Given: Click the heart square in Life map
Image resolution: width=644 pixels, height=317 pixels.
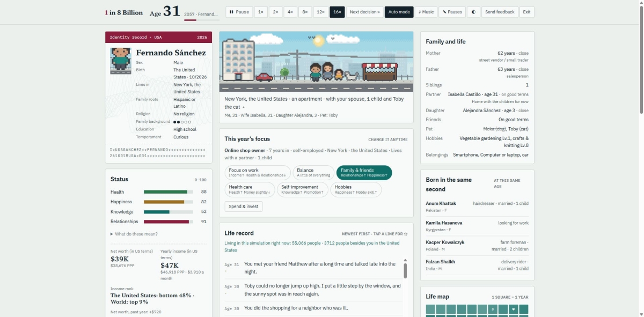Looking at the screenshot, I should pos(513,309).
